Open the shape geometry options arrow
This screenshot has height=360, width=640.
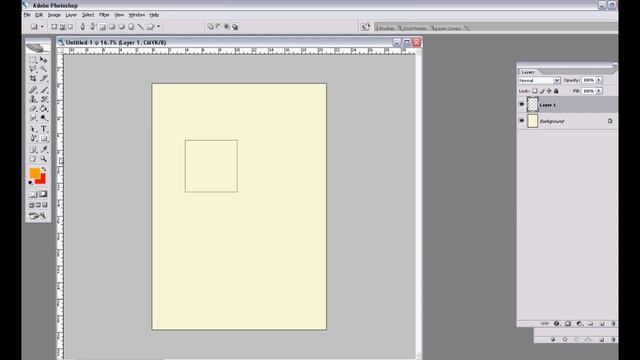[158, 27]
